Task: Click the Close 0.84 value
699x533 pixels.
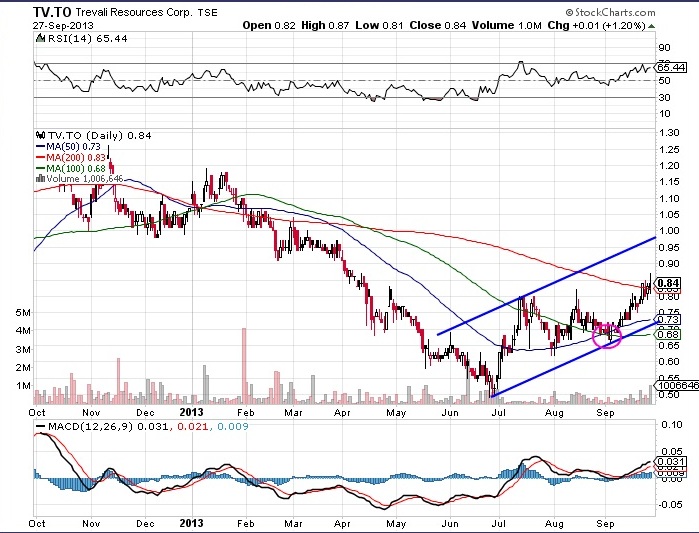Action: click(438, 25)
